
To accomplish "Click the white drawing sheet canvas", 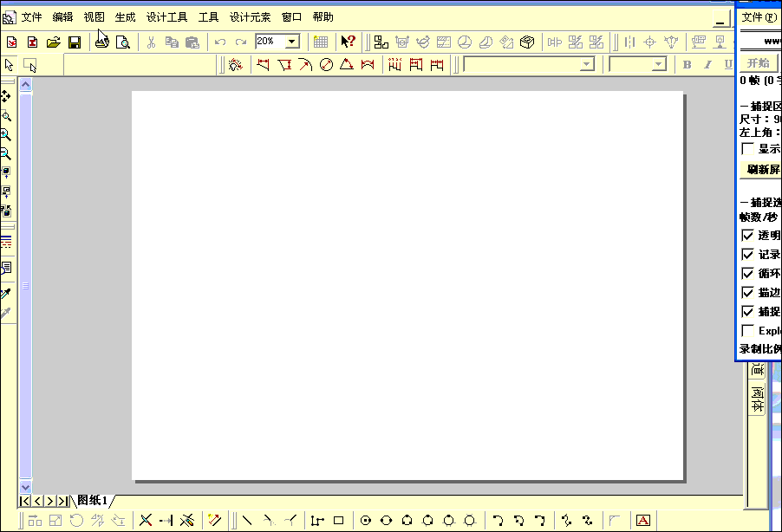I will 407,285.
